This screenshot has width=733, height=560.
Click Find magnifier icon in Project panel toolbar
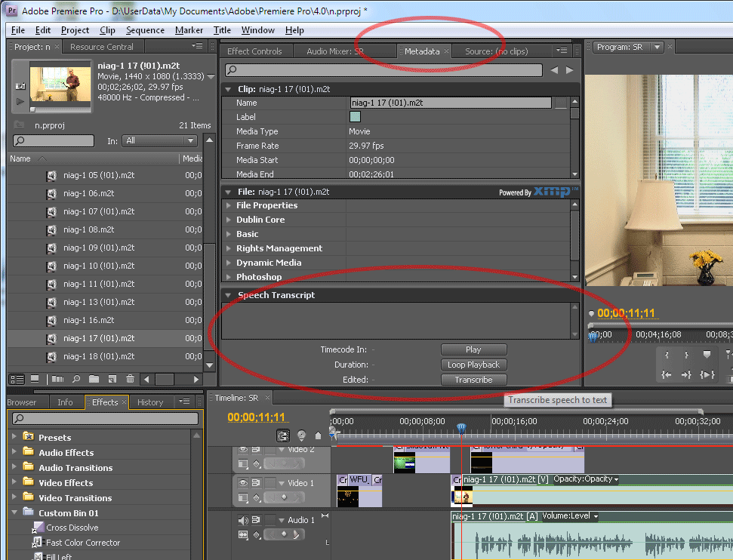(x=76, y=379)
